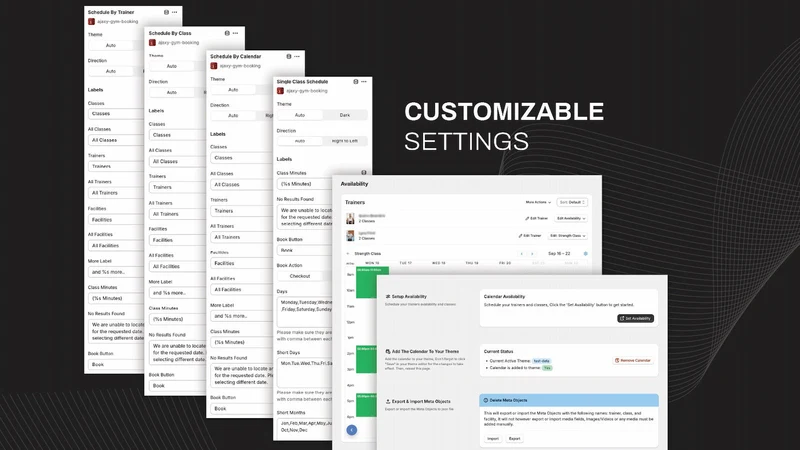Select Auto theme in Schedule By Class
Image resolution: width=800 pixels, height=450 pixels.
(172, 66)
